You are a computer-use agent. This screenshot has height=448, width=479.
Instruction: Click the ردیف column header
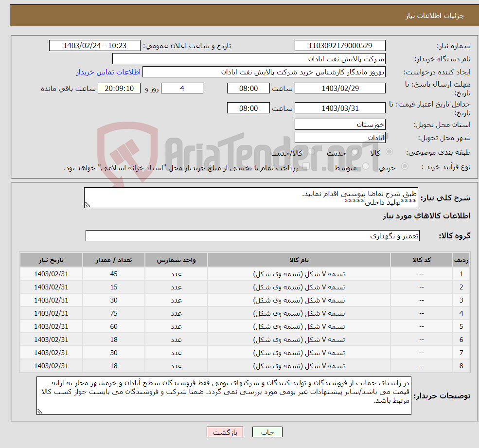coord(461,260)
